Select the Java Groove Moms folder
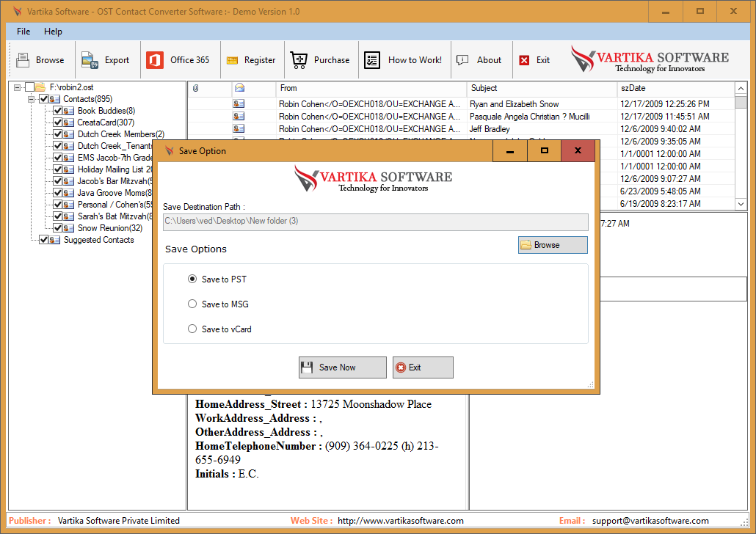The height and width of the screenshot is (534, 756). pyautogui.click(x=115, y=193)
